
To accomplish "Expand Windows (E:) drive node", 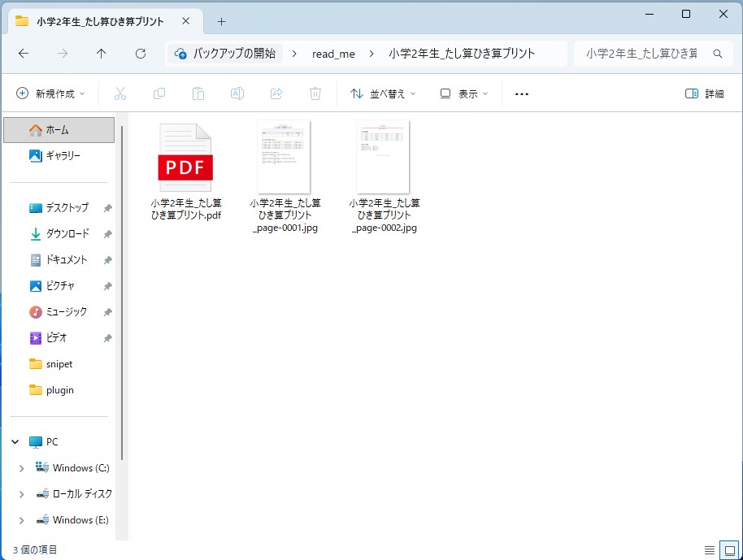I will (x=21, y=521).
